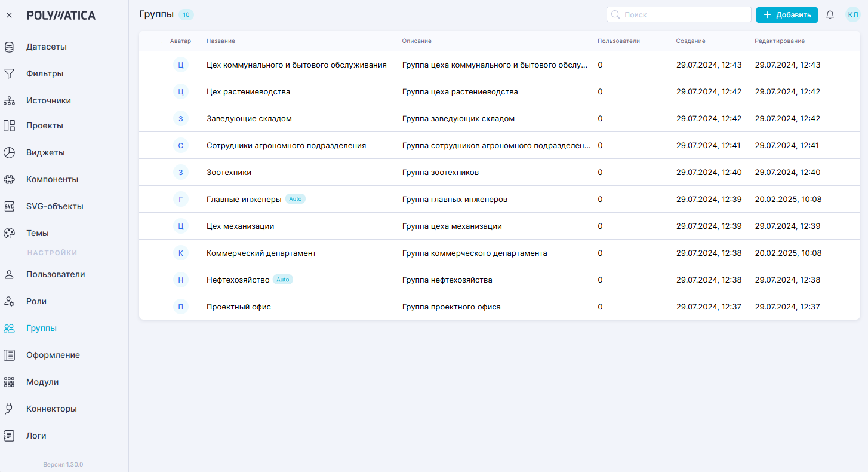Image resolution: width=868 pixels, height=472 pixels.
Task: Click the Connectors plug icon
Action: (x=9, y=409)
